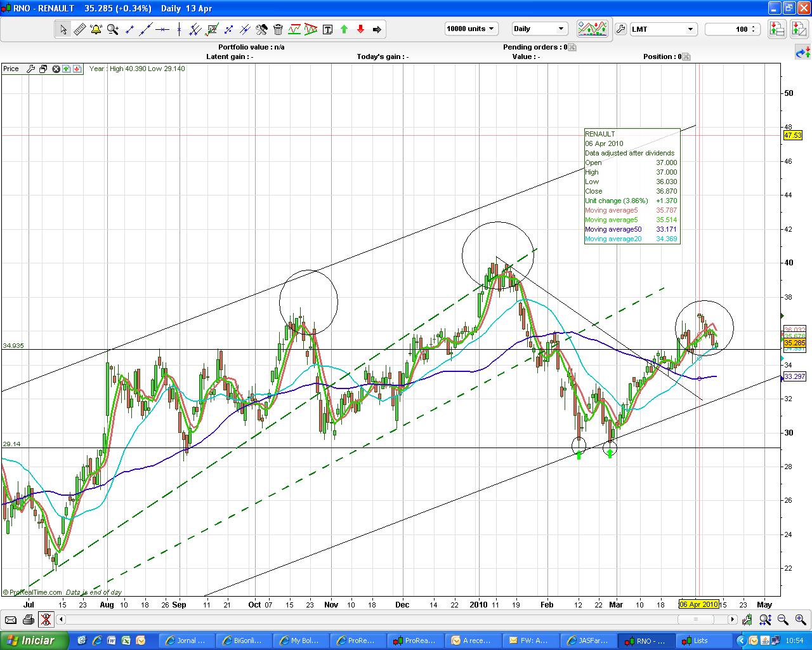
Task: Open the LMT order type dropdown
Action: pos(664,29)
